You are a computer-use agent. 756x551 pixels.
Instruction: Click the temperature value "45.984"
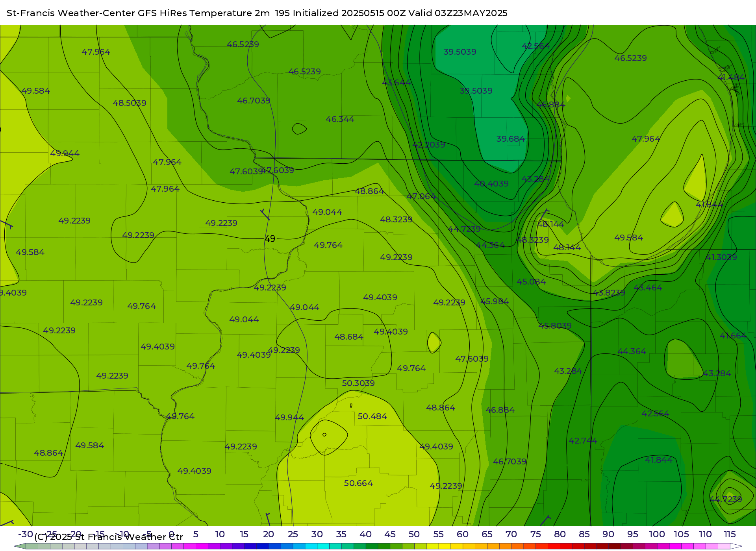coord(495,301)
